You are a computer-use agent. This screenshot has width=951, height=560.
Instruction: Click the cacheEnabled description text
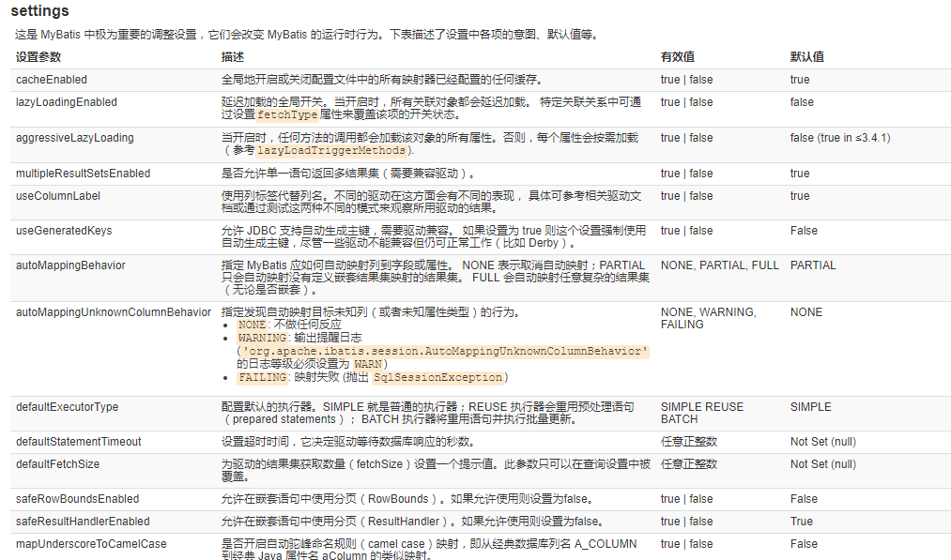click(381, 80)
